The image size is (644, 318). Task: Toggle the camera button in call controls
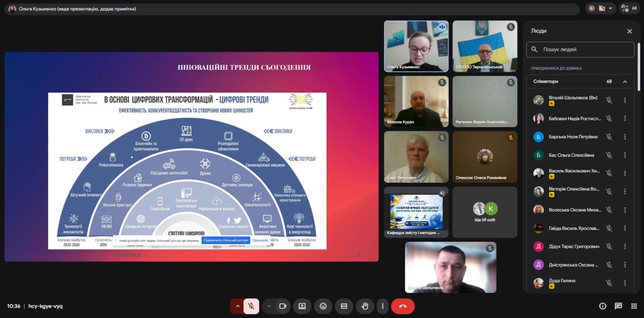[283, 306]
